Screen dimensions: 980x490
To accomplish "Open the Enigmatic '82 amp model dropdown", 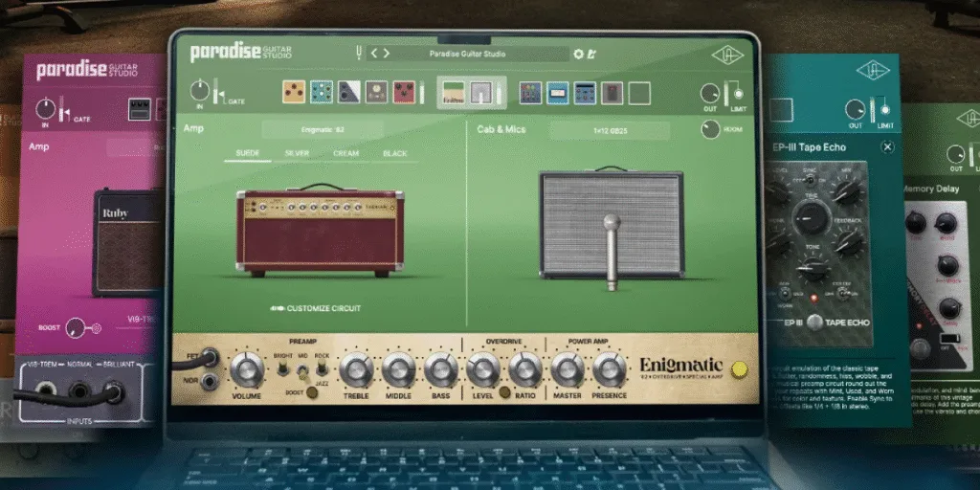I will [x=323, y=130].
